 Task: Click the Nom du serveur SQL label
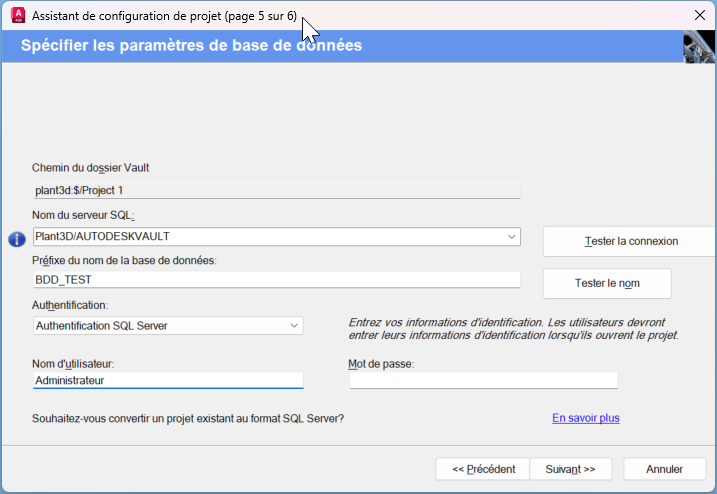(x=83, y=215)
